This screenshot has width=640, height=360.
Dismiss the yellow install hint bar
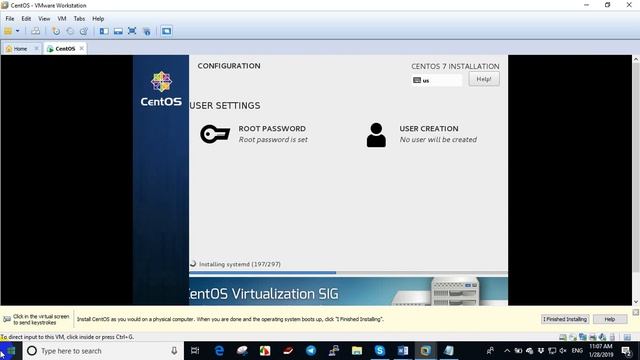(636, 312)
